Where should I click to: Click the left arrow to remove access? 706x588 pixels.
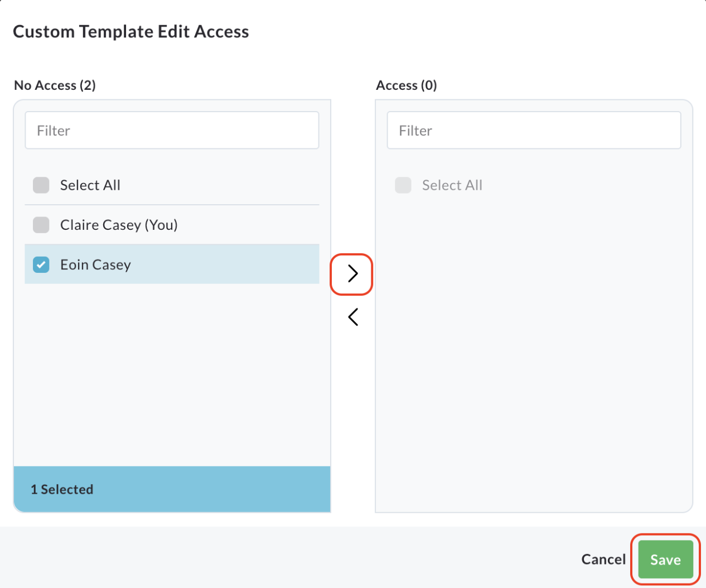(x=352, y=317)
